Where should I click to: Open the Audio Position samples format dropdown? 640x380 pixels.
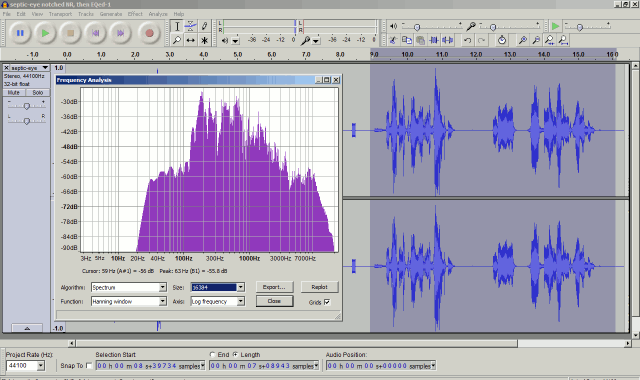point(433,366)
